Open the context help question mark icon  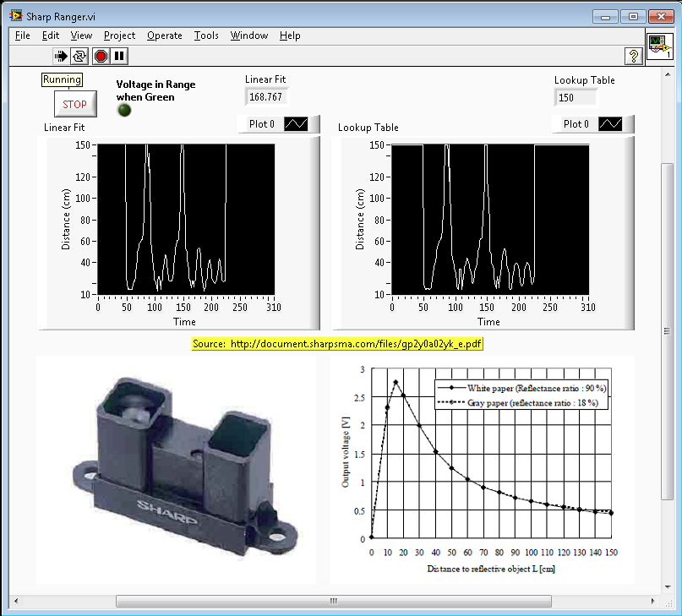coord(633,56)
